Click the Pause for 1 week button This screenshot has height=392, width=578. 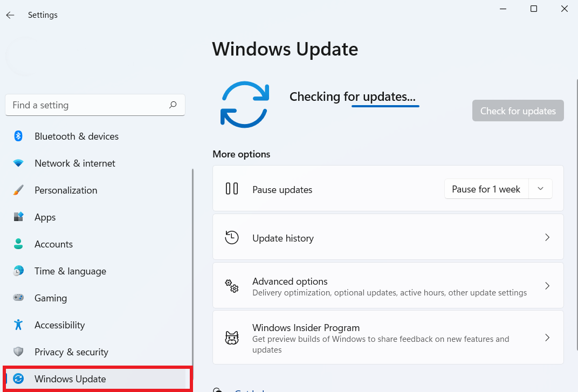pyautogui.click(x=486, y=189)
